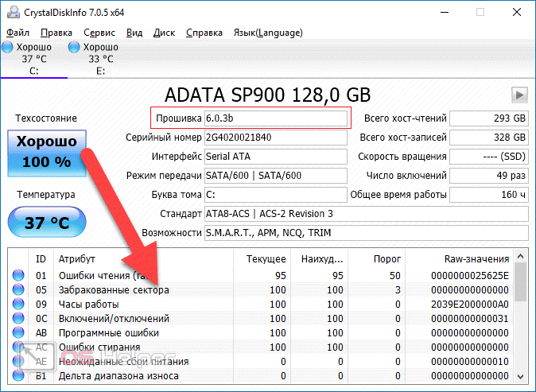The image size is (536, 392).
Task: Select the Программные ошибки attribute row
Action: click(262, 333)
